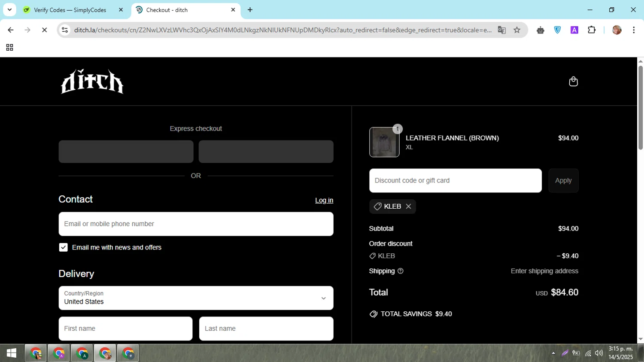Viewport: 644px width, 362px height.
Task: Go back to the previous page
Action: coord(11,30)
